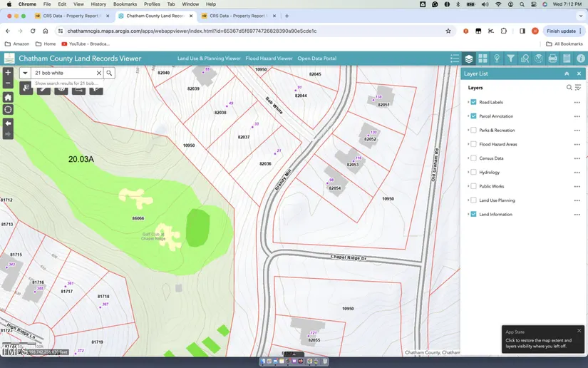Enable the Flood Hazard Areas layer
The width and height of the screenshot is (588, 368).
pyautogui.click(x=473, y=144)
